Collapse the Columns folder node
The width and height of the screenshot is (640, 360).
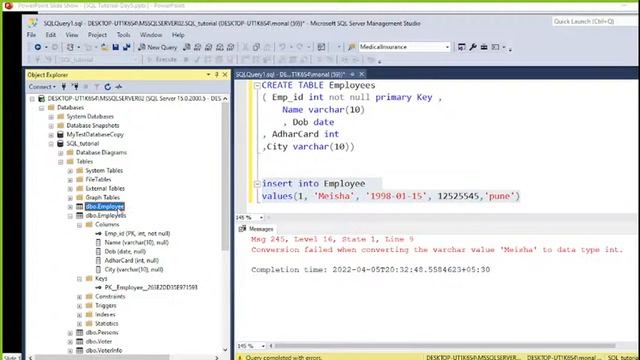click(x=80, y=224)
